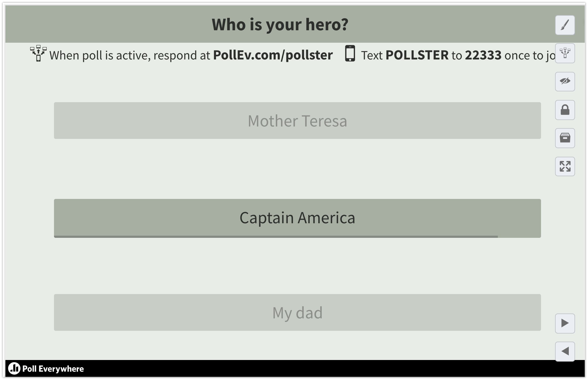Click the archive box clear-responses icon
The image size is (588, 380).
[565, 138]
